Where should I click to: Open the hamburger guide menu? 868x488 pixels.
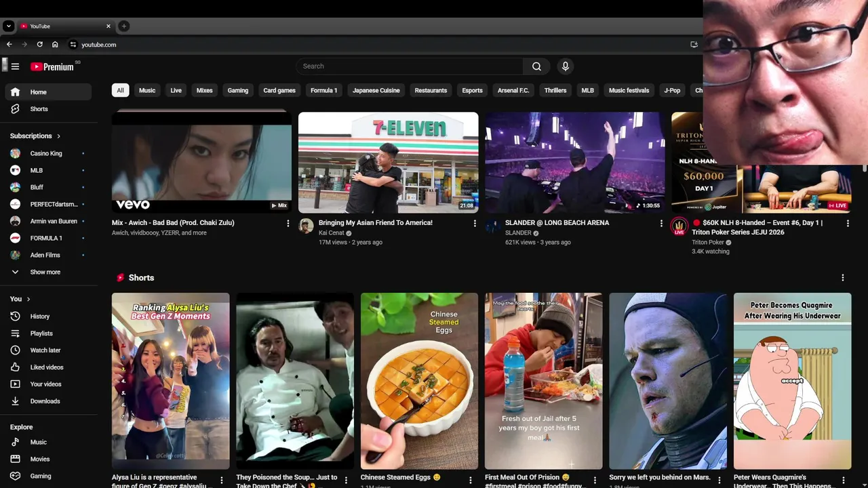pos(15,66)
